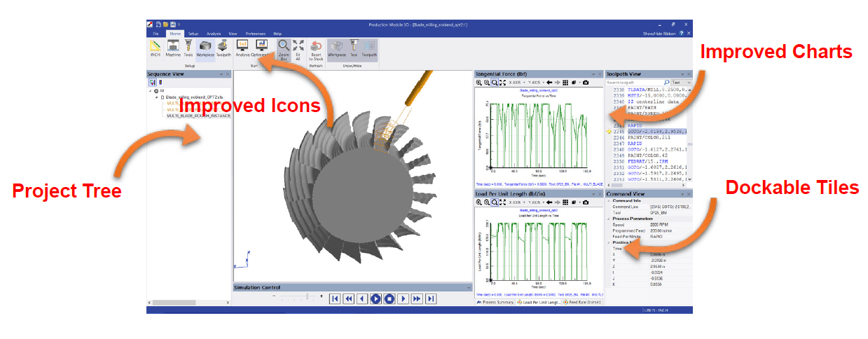Click back arrow in the Load Per Unit Length toolbar
The height and width of the screenshot is (339, 868).
point(549,202)
